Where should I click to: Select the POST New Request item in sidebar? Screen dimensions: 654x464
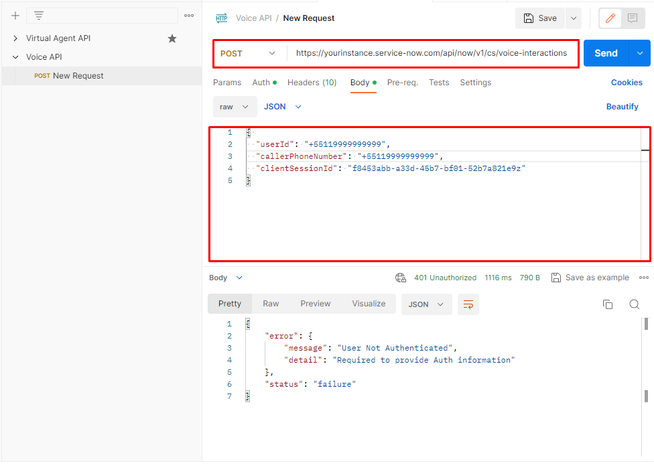coord(102,76)
